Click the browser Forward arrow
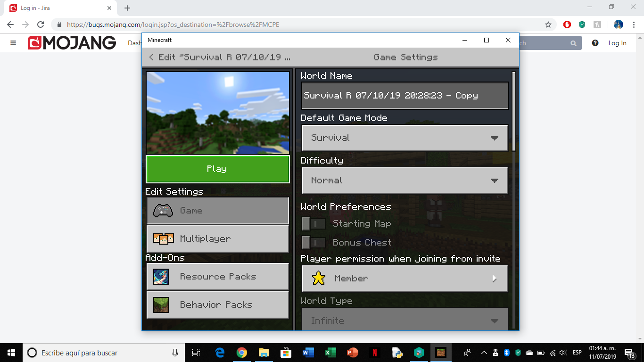Screen dimensions: 644x362 (x=25, y=25)
